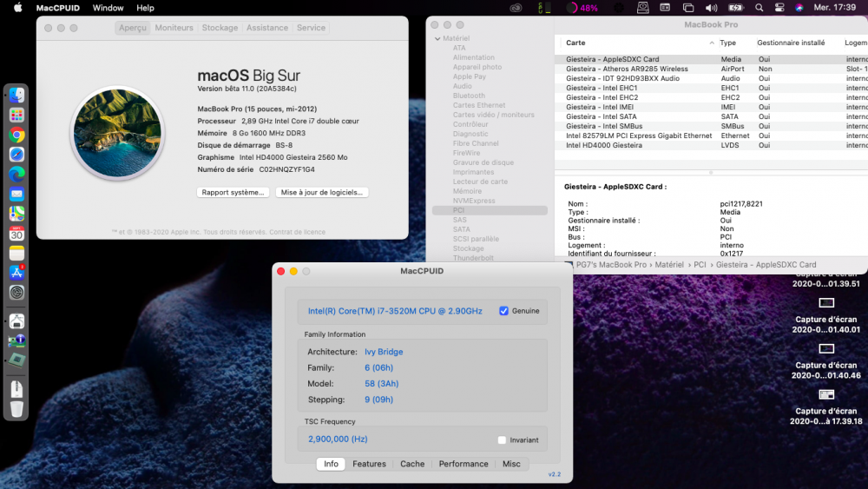Select PCI in the hardware sidebar

pyautogui.click(x=490, y=210)
